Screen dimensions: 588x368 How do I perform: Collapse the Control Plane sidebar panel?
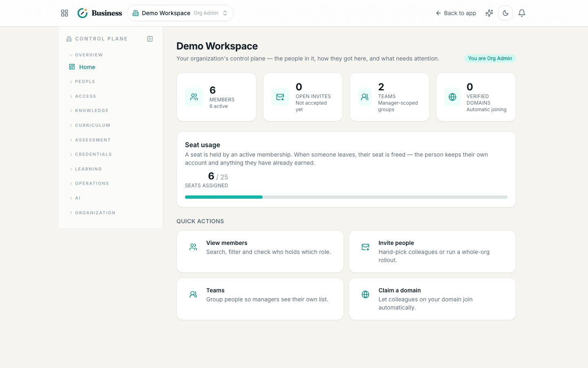(x=150, y=39)
